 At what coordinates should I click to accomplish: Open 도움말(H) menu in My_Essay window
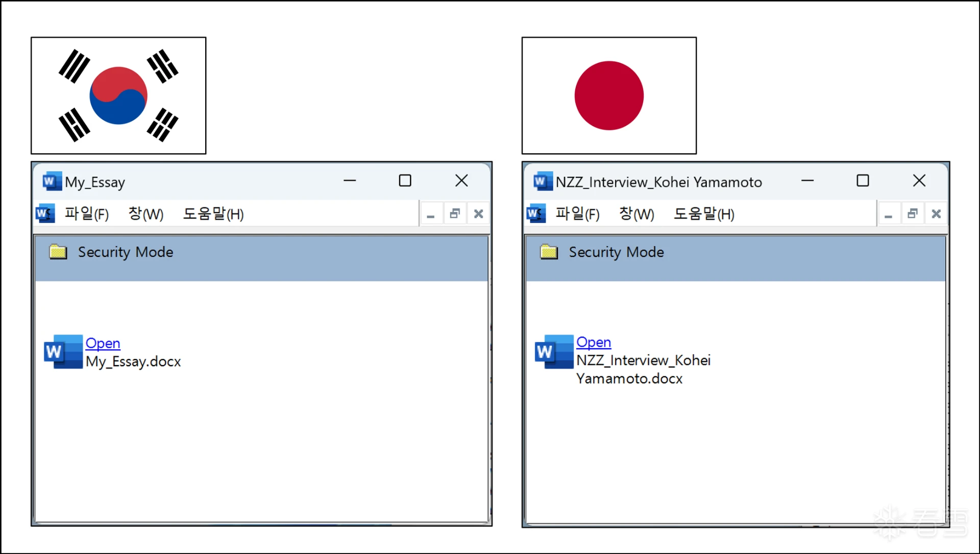pyautogui.click(x=213, y=213)
